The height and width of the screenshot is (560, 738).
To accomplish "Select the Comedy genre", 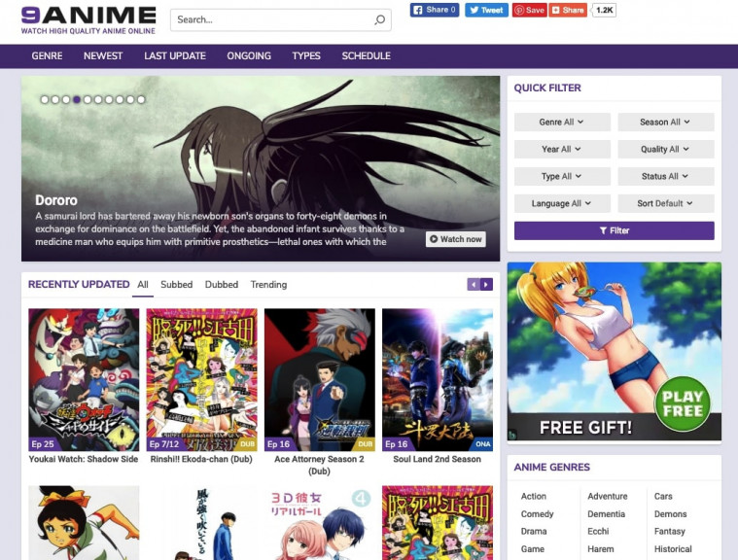I will pyautogui.click(x=537, y=514).
